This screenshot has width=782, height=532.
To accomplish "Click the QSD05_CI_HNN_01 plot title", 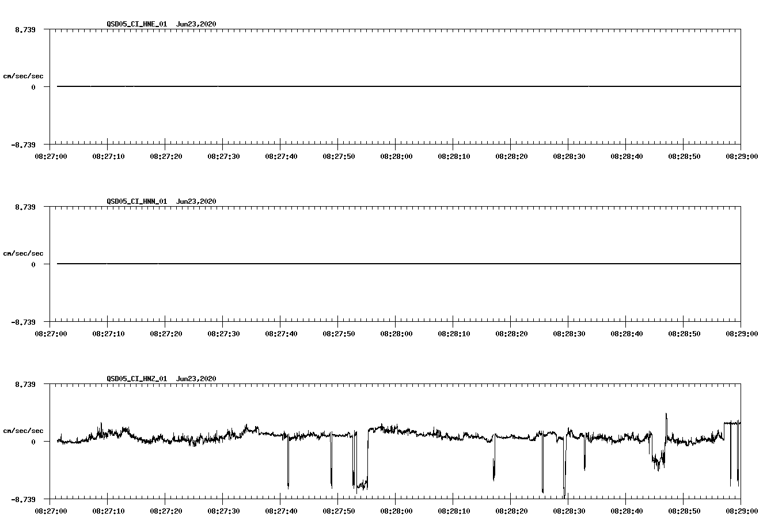I will [x=137, y=202].
